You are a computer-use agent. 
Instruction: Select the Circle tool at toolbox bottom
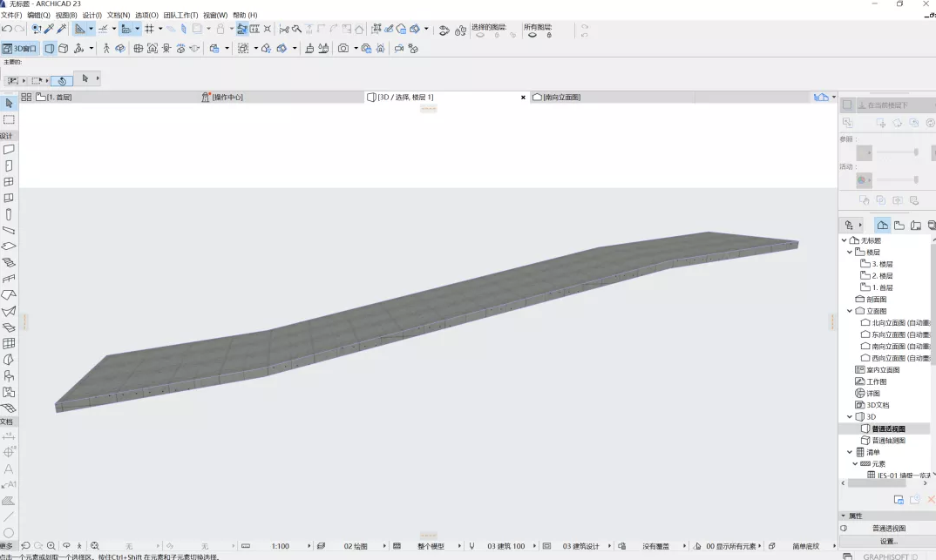(x=9, y=533)
